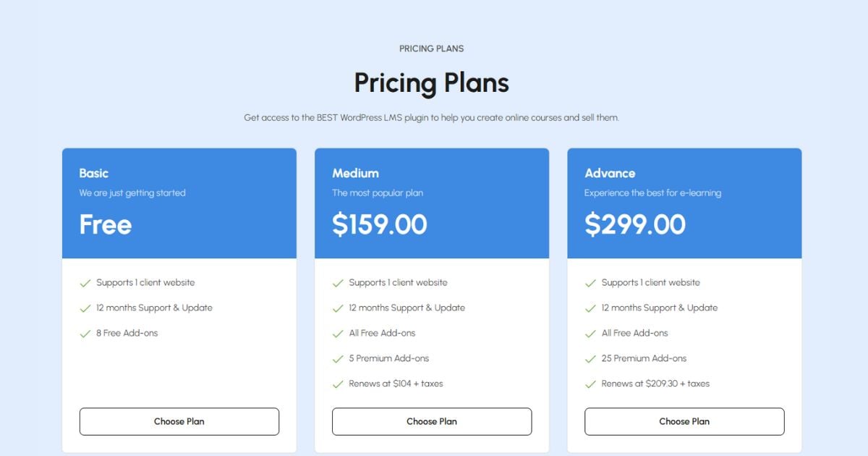Click the checkmark next to '8 Free Add-ons'
The height and width of the screenshot is (456, 868).
point(85,333)
